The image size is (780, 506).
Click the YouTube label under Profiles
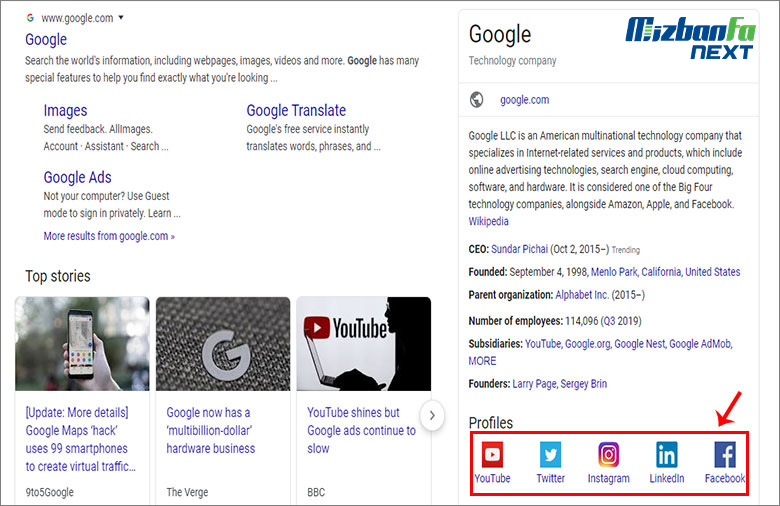492,478
